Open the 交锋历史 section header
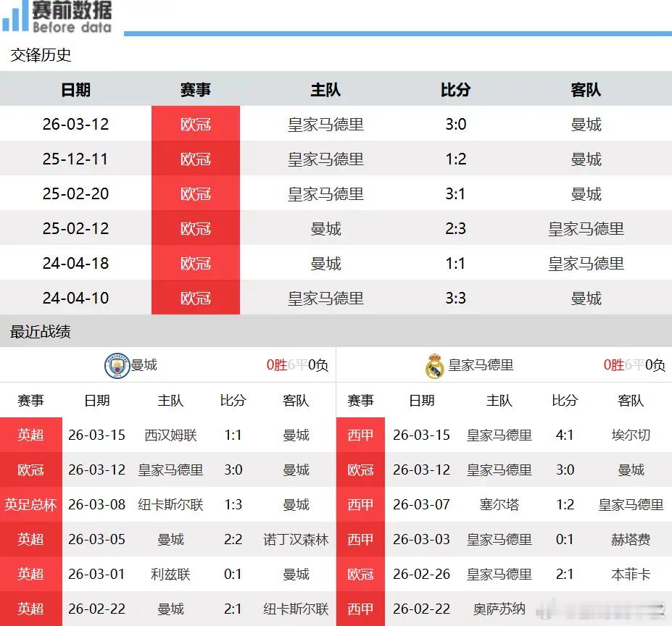672x626 pixels. pyautogui.click(x=40, y=55)
